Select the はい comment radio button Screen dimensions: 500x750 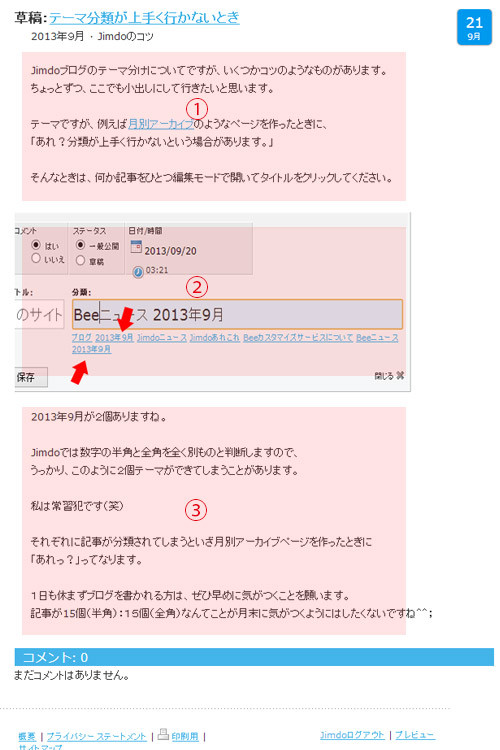click(36, 245)
